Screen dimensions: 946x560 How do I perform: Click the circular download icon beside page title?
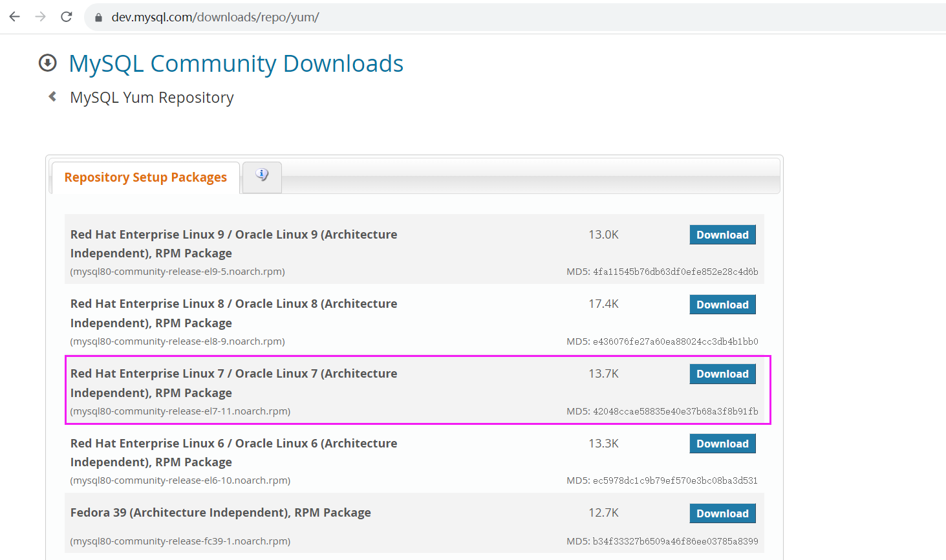click(x=47, y=63)
